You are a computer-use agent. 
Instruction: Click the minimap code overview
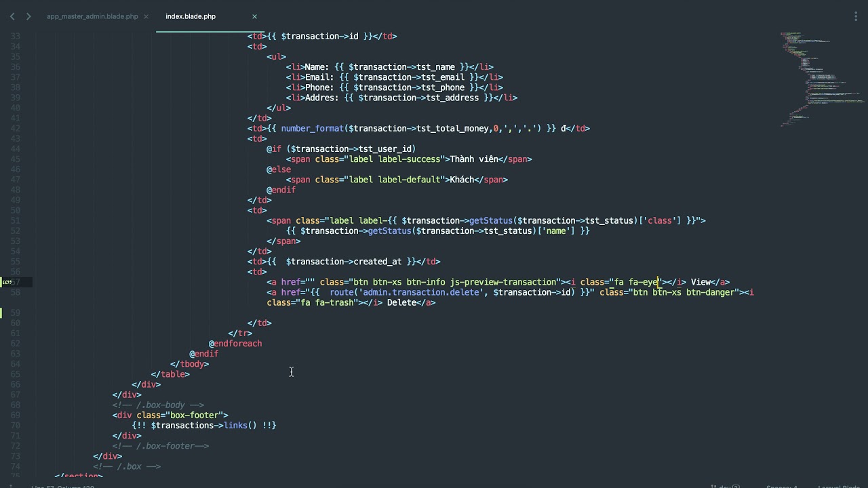pyautogui.click(x=822, y=78)
